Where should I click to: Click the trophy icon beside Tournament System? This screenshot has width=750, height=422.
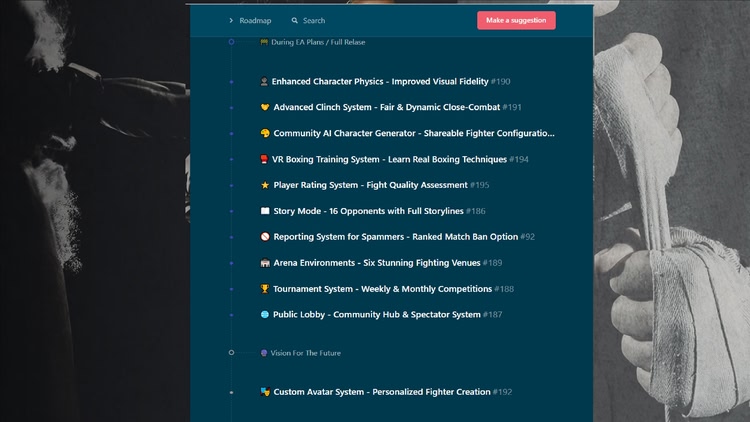click(265, 289)
